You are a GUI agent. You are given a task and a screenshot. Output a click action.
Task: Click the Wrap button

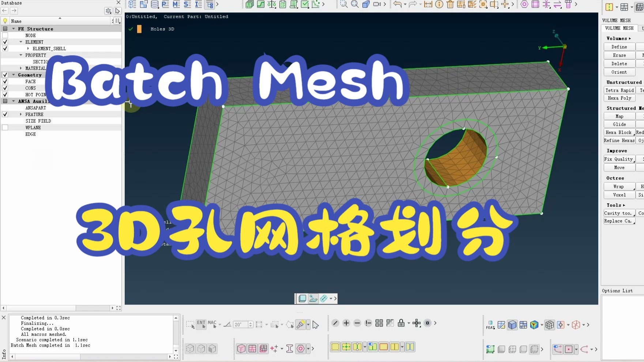click(619, 186)
